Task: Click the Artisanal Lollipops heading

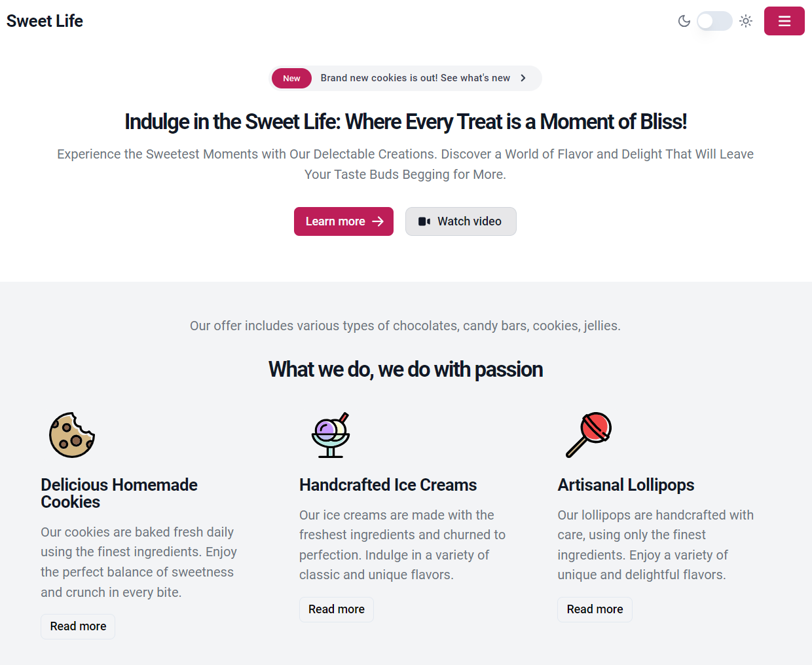Action: click(x=626, y=485)
